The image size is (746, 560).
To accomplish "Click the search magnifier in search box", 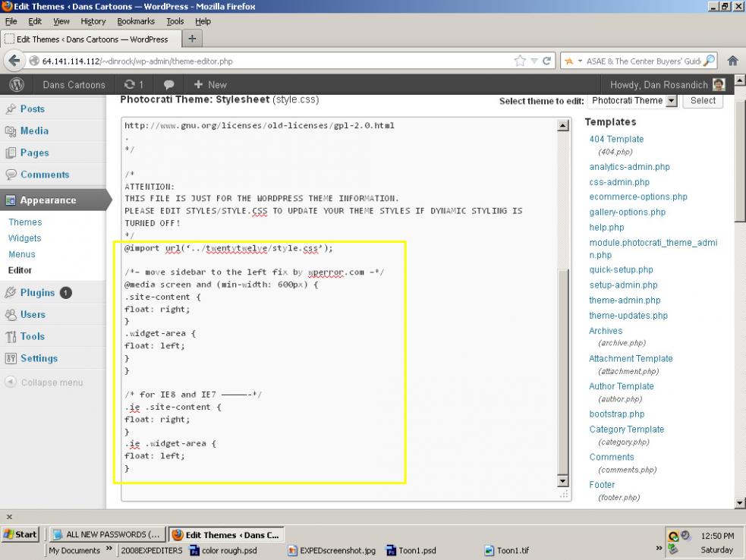I will (x=709, y=61).
